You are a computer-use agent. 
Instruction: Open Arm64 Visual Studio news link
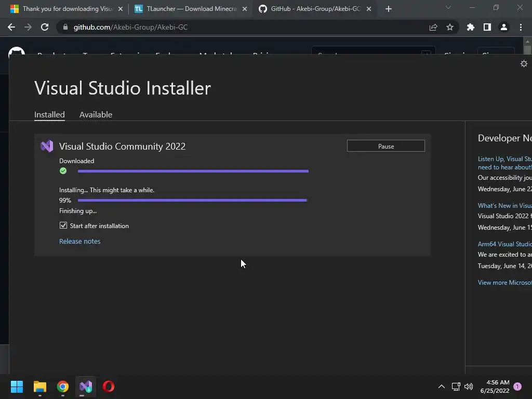504,244
